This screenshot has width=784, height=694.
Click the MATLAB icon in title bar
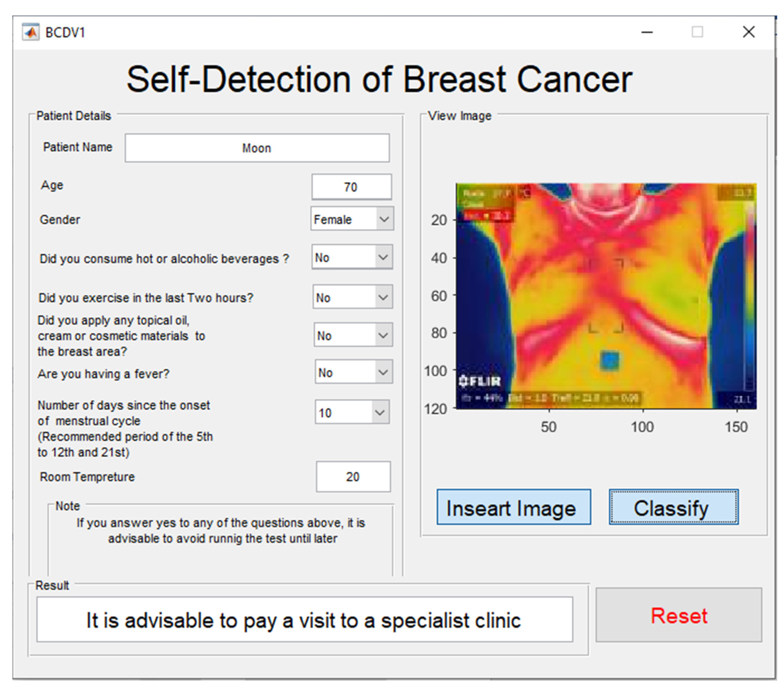coord(31,32)
